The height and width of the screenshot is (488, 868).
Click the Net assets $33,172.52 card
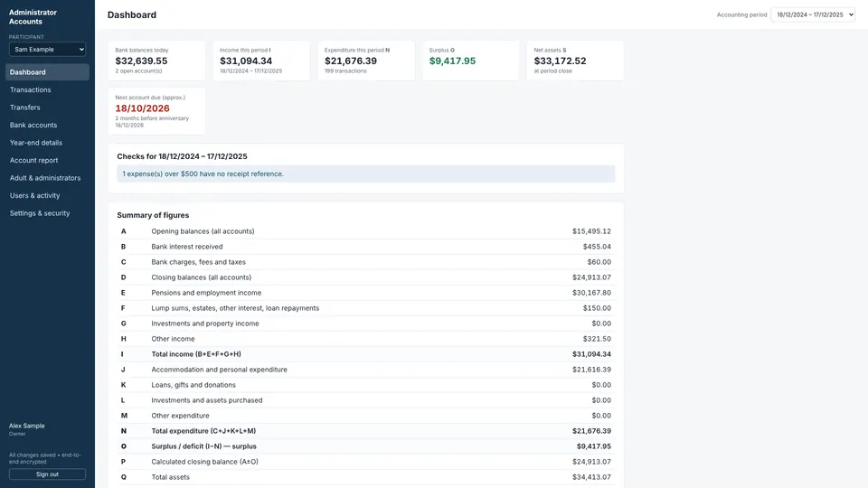tap(575, 61)
